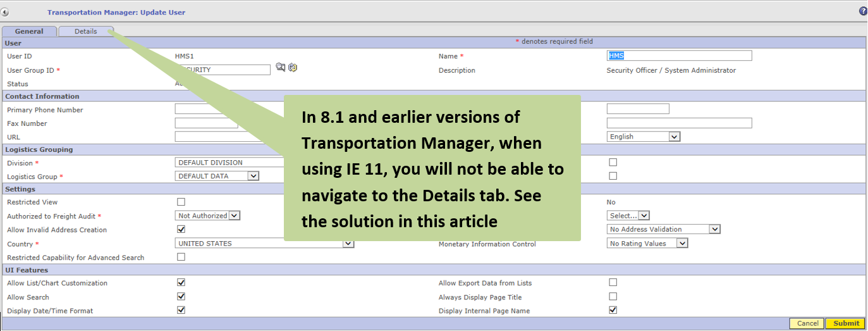The image size is (868, 331).
Task: Click into the Name field containing HMS
Action: [679, 56]
